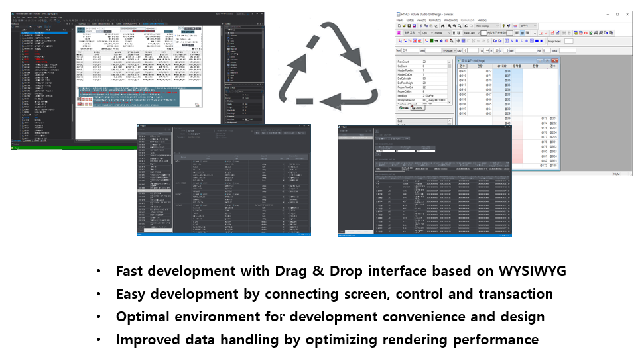Click the New document icon in GridDesign toolbar
Screen dimensions: 644x355
(x=398, y=26)
